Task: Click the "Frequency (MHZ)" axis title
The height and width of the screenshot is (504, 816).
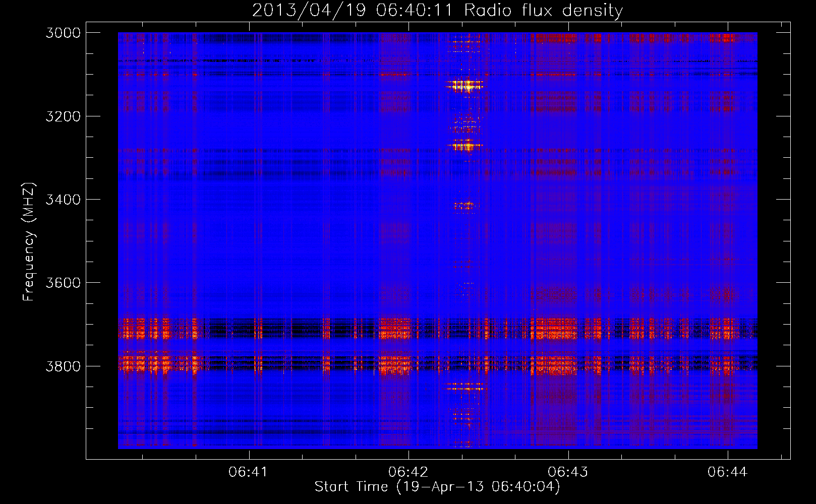Action: (x=29, y=242)
